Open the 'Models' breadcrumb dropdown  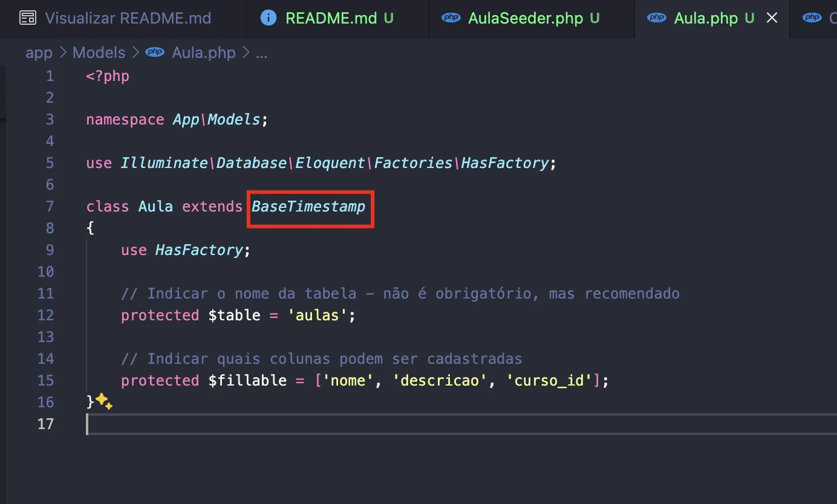[99, 53]
